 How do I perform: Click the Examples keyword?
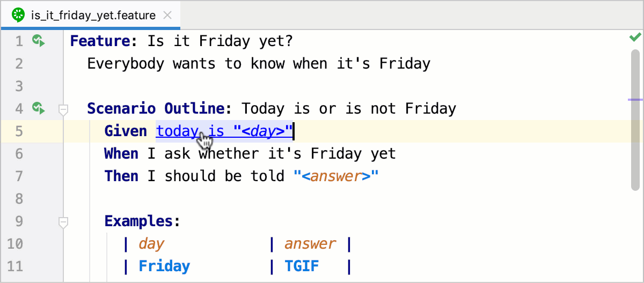tap(142, 221)
